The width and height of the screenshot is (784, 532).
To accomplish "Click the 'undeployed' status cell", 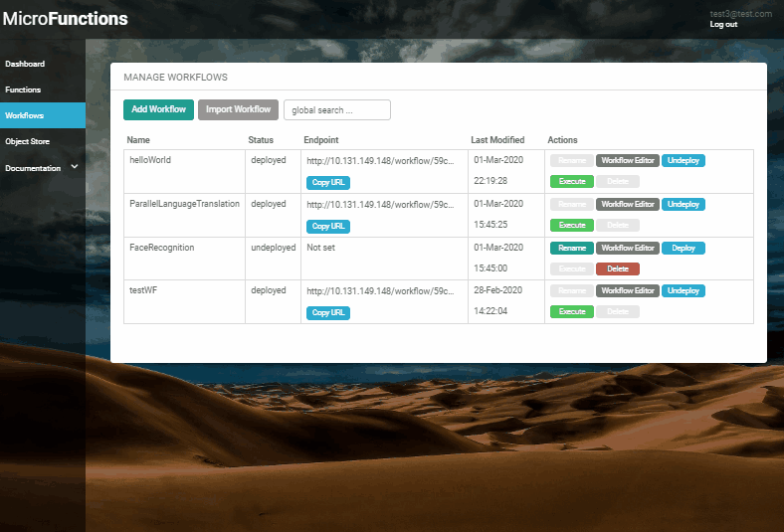I will [x=273, y=259].
